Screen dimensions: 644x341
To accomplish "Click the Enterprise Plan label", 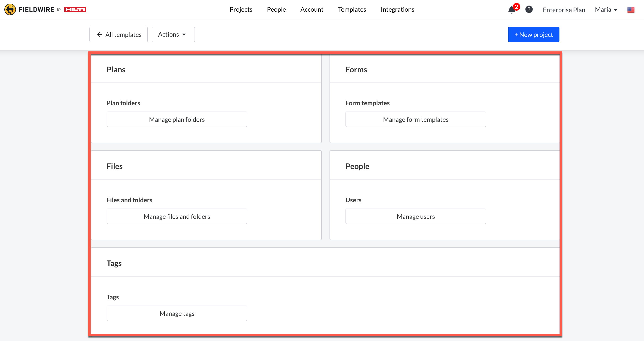I will [564, 10].
